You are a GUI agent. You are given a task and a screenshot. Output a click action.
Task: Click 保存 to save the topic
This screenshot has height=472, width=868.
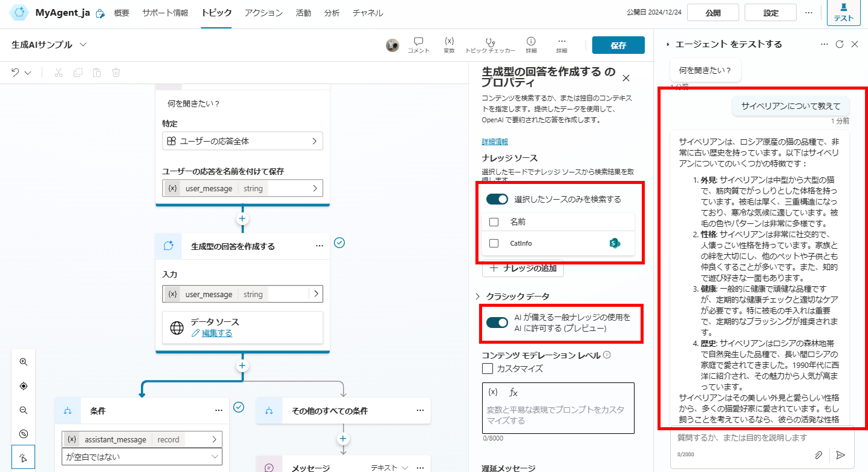[x=618, y=45]
